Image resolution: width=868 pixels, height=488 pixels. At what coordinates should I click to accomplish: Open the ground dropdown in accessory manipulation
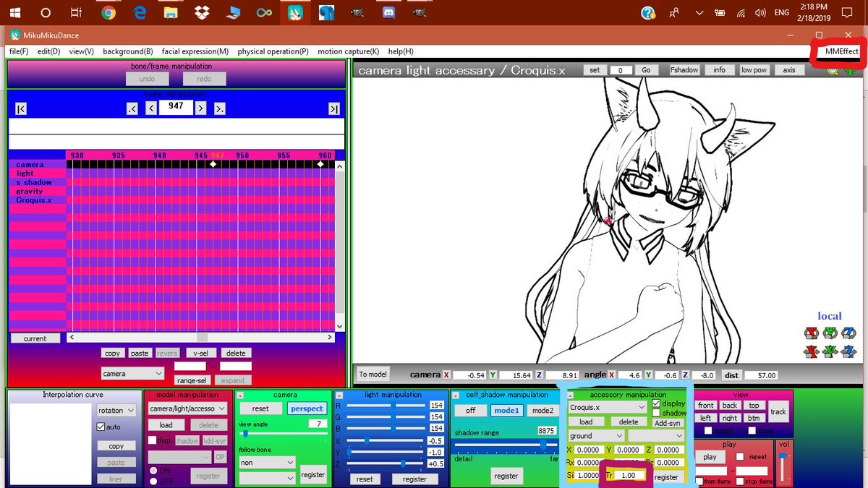pyautogui.click(x=596, y=436)
